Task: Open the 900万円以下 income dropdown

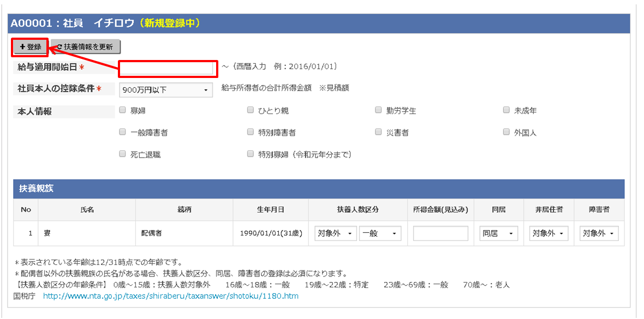Action: pos(165,89)
